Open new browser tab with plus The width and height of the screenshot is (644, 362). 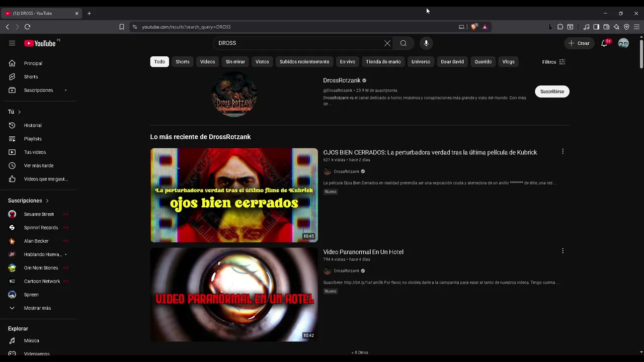point(89,13)
